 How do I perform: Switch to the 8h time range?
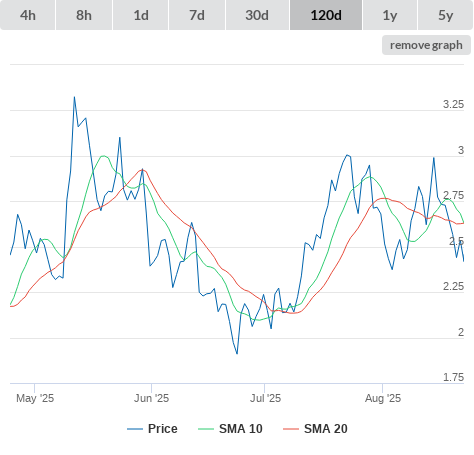[84, 15]
